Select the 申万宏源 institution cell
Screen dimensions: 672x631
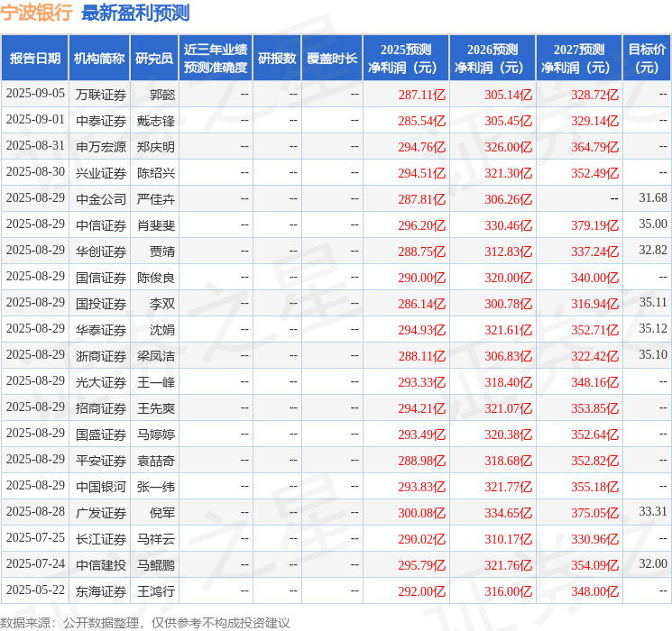101,147
